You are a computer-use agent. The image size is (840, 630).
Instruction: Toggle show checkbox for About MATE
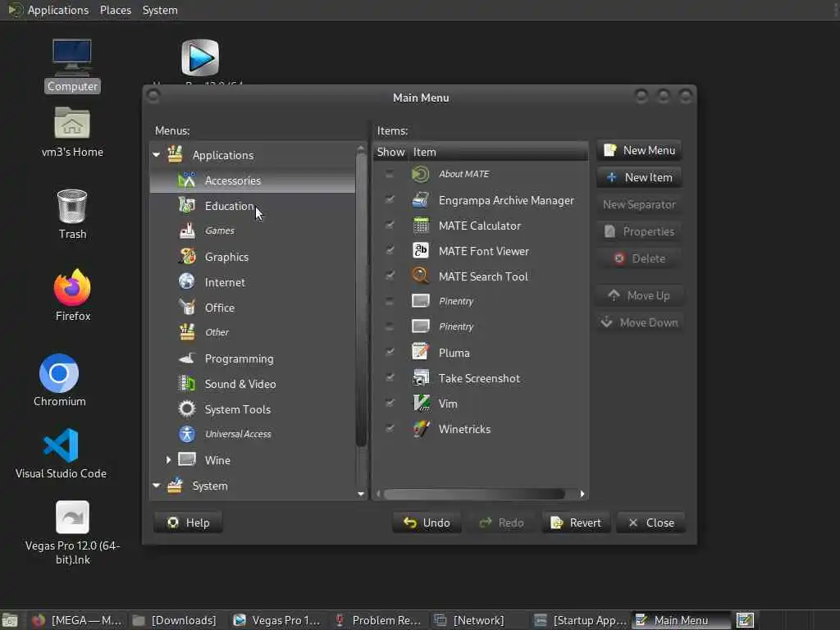(x=390, y=174)
